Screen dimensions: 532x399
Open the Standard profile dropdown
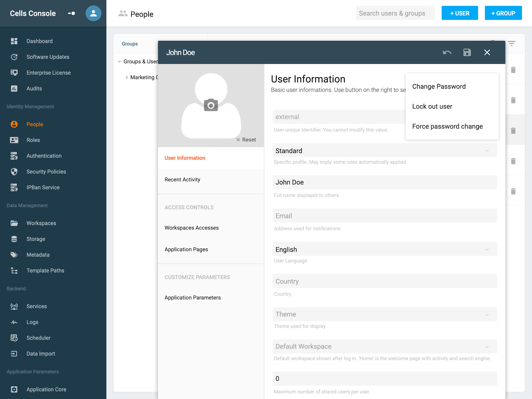pyautogui.click(x=385, y=150)
